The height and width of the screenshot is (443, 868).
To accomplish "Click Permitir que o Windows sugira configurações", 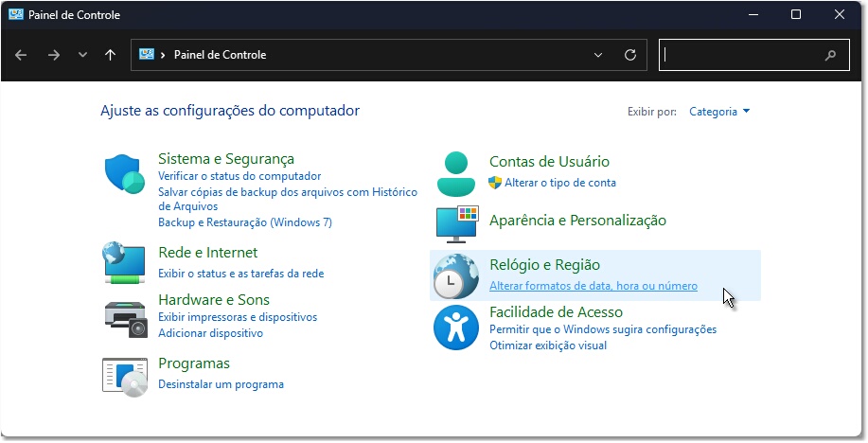I will click(x=603, y=329).
